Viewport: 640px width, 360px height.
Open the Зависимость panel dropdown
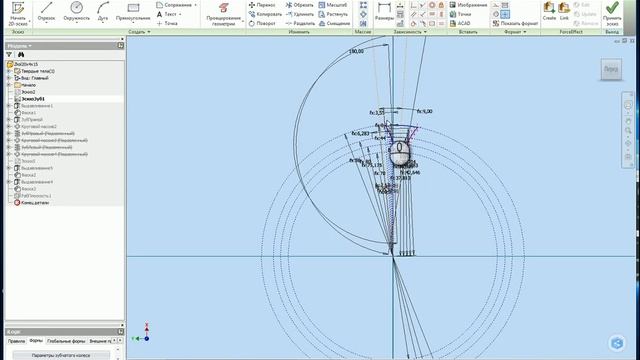(410, 32)
